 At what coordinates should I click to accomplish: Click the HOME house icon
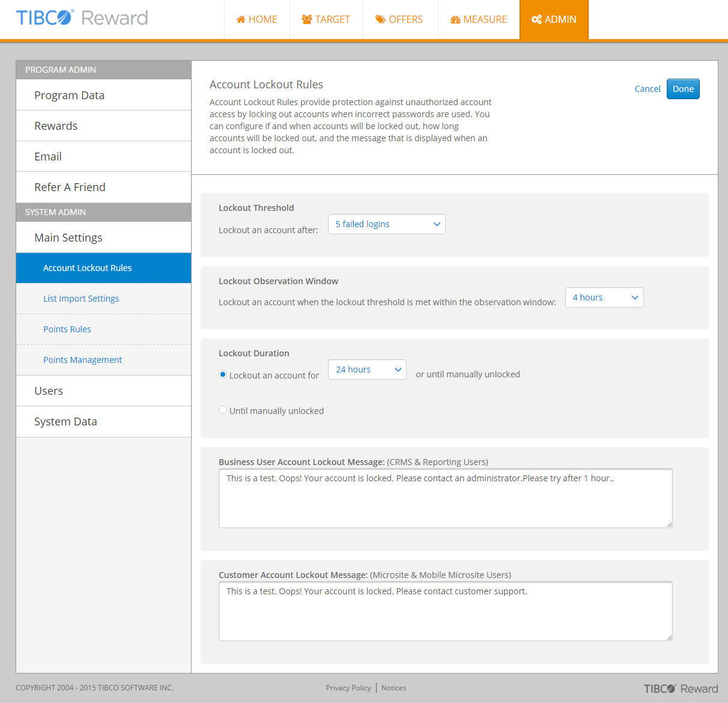(241, 20)
